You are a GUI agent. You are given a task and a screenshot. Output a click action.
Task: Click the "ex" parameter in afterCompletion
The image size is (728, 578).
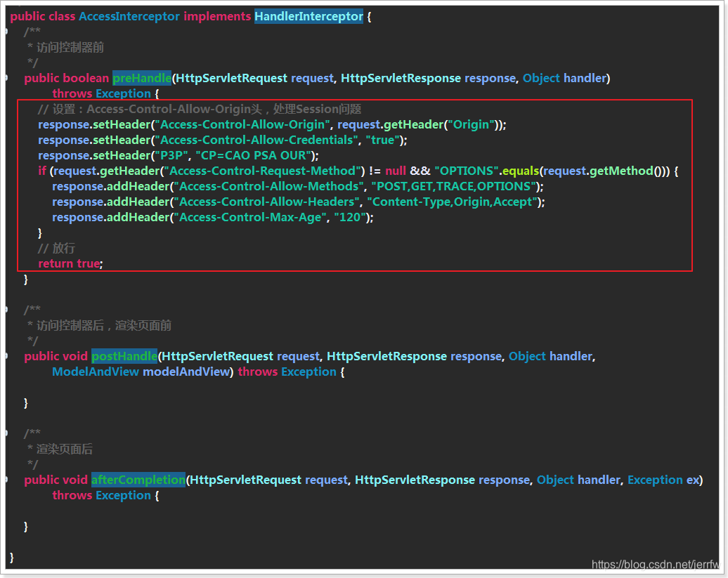tap(693, 480)
